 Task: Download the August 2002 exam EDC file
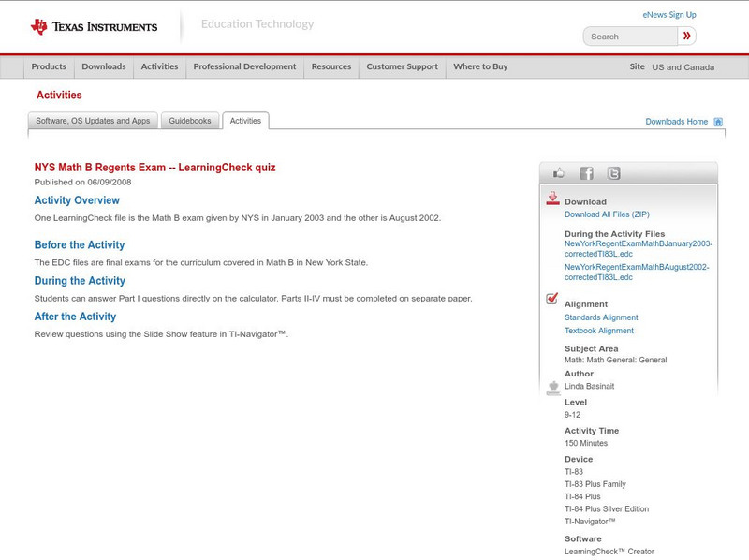(x=637, y=272)
